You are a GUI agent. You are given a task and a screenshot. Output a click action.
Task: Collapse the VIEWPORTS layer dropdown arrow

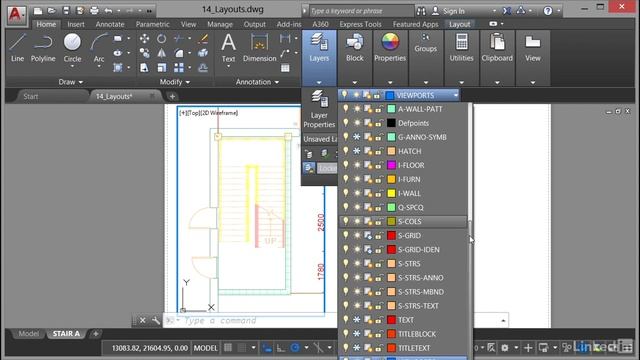point(456,95)
